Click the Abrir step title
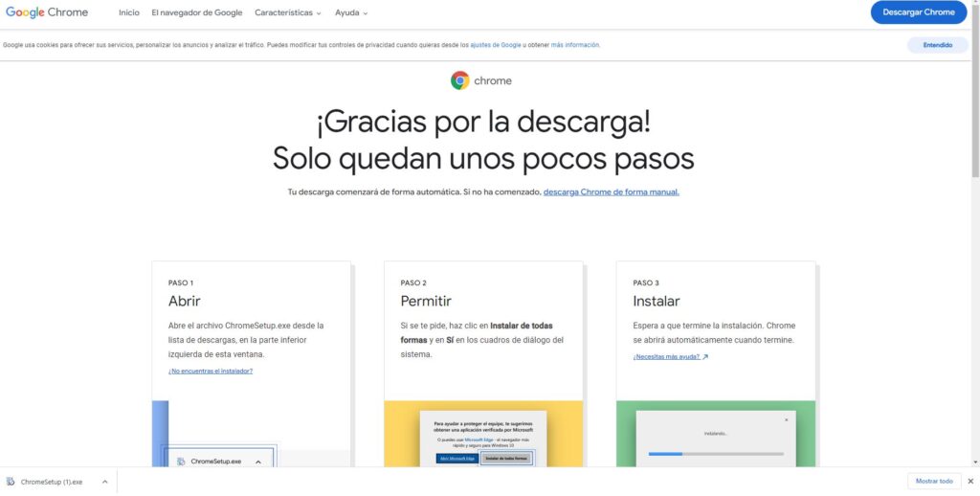 [185, 301]
